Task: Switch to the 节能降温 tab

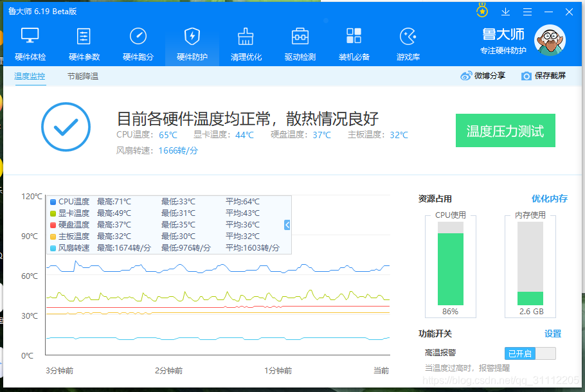Action: click(83, 76)
